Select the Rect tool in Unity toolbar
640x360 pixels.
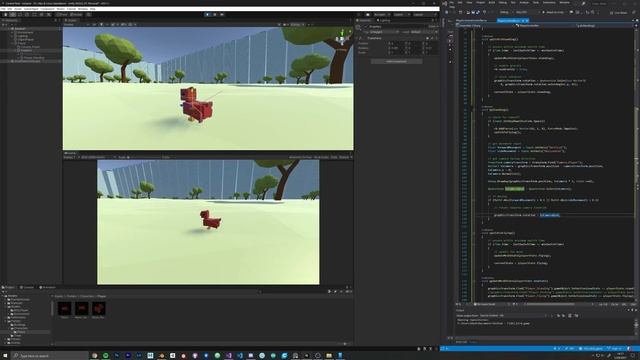tap(34, 14)
